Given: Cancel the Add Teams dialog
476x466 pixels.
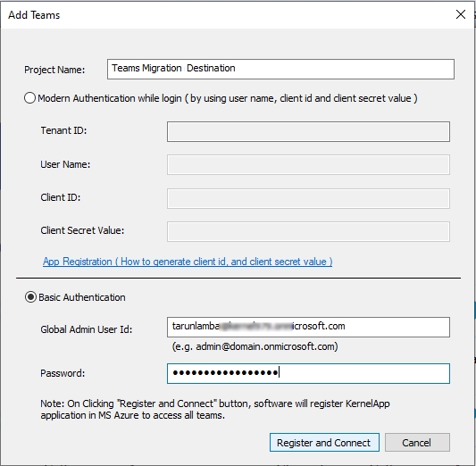Looking at the screenshot, I should (x=417, y=442).
